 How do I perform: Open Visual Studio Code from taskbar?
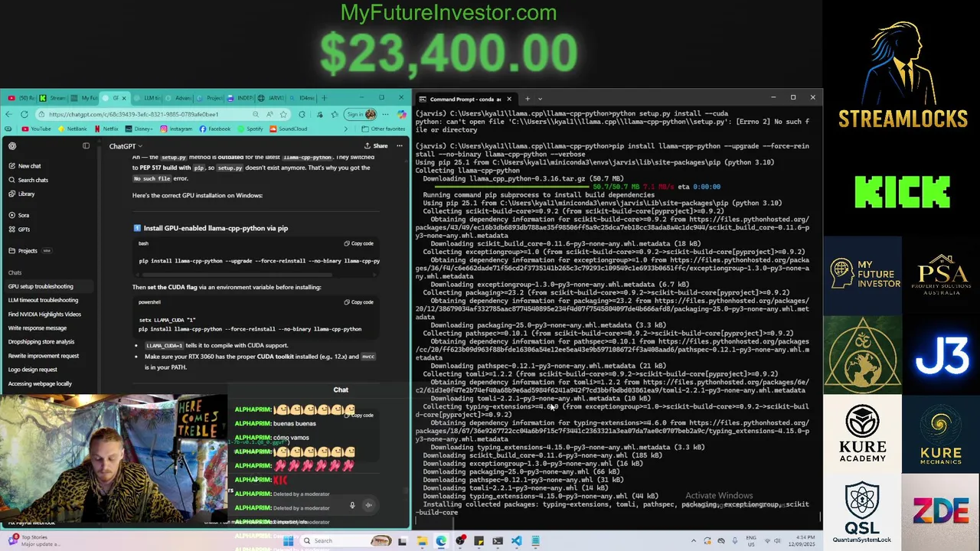click(x=517, y=541)
